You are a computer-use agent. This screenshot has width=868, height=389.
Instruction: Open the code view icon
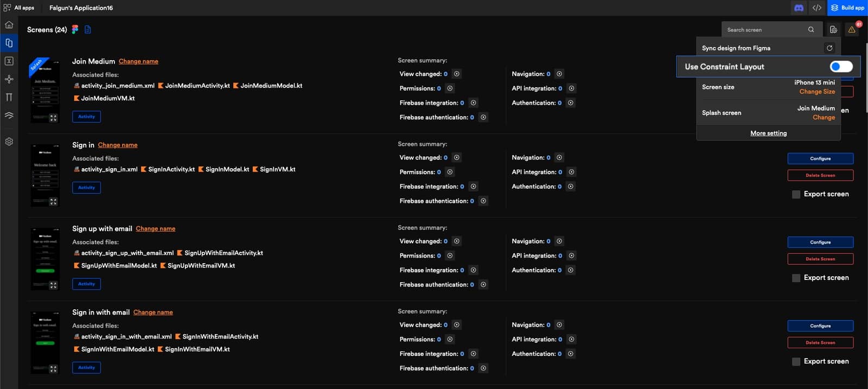(817, 8)
